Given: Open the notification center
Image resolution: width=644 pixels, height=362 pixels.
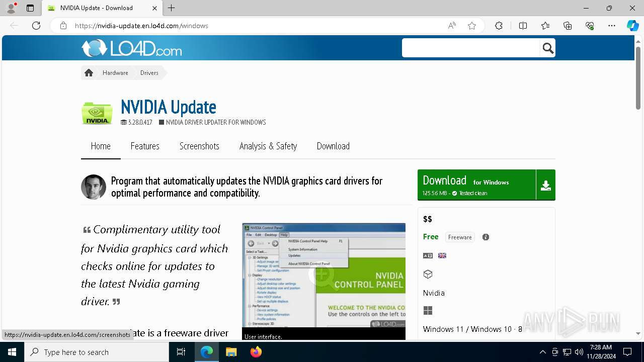Looking at the screenshot, I should pyautogui.click(x=627, y=352).
